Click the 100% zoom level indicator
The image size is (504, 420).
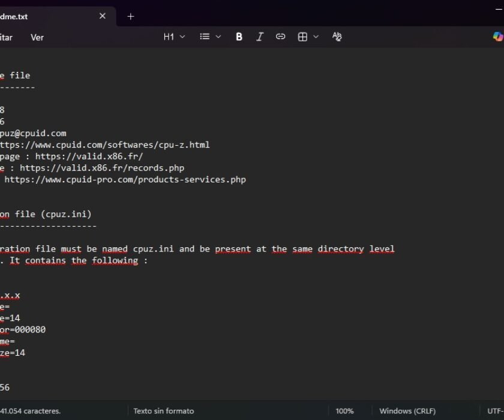point(344,411)
